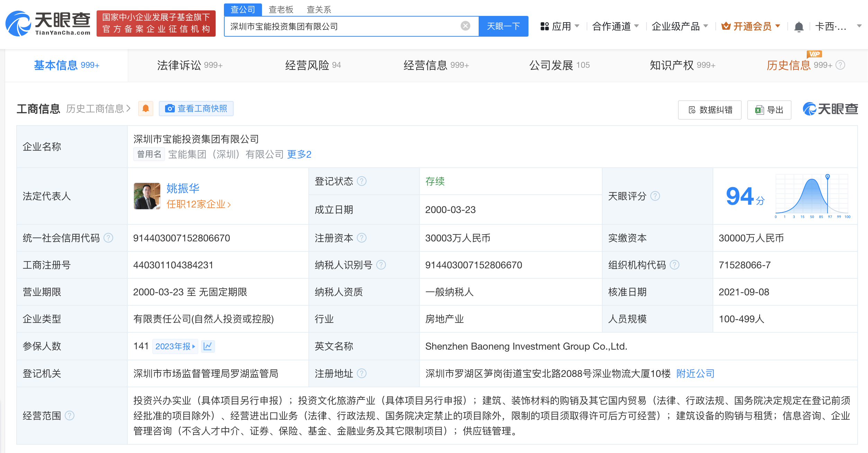This screenshot has height=453, width=868.
Task: Click the crown icon for 开通会员
Action: point(726,26)
